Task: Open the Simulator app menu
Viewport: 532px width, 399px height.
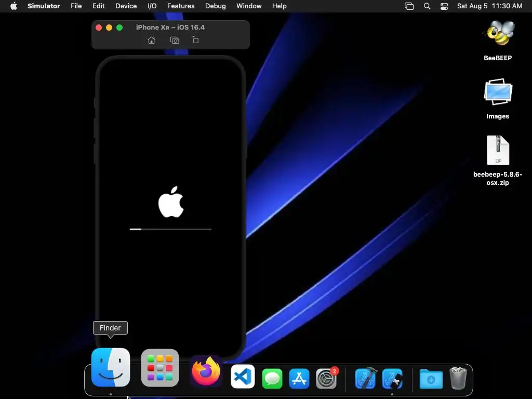Action: click(x=44, y=6)
